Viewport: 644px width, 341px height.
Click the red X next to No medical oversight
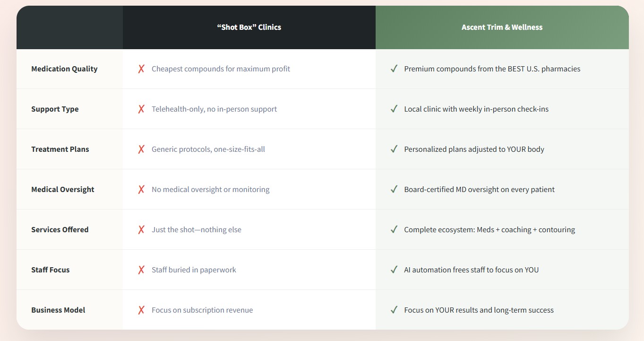coord(141,190)
